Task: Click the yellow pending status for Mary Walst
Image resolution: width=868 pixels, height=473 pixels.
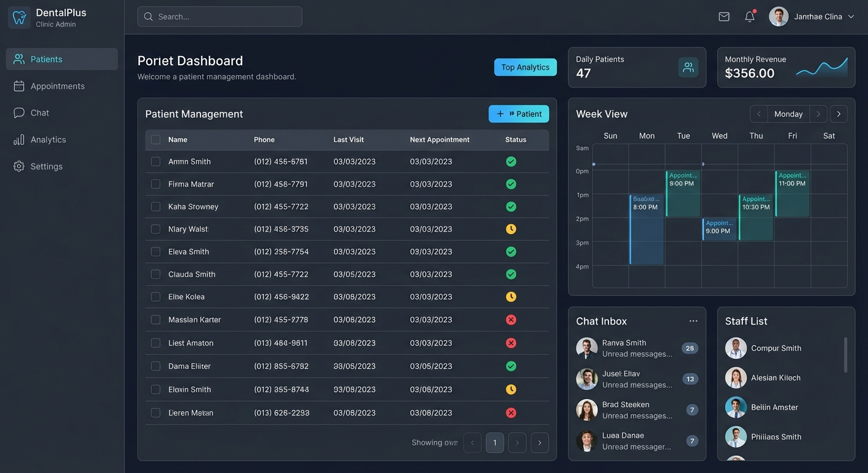Action: [510, 229]
